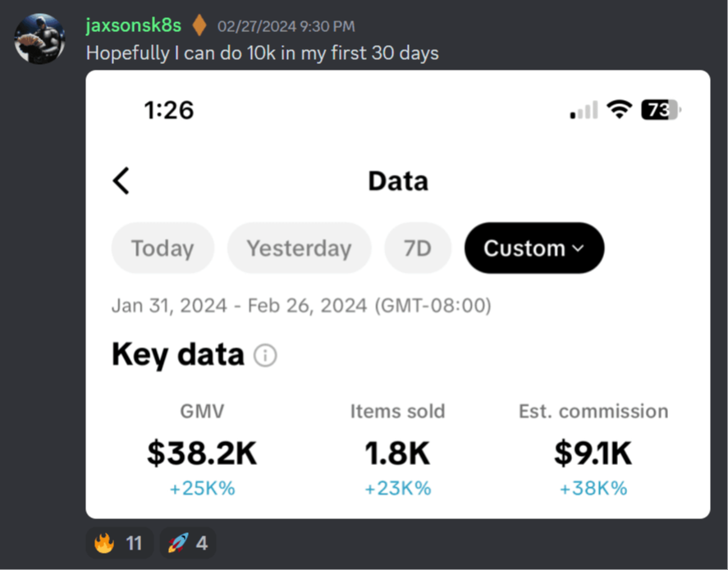Click the Items sold 1.8K metric
728x570 pixels.
[x=397, y=453]
